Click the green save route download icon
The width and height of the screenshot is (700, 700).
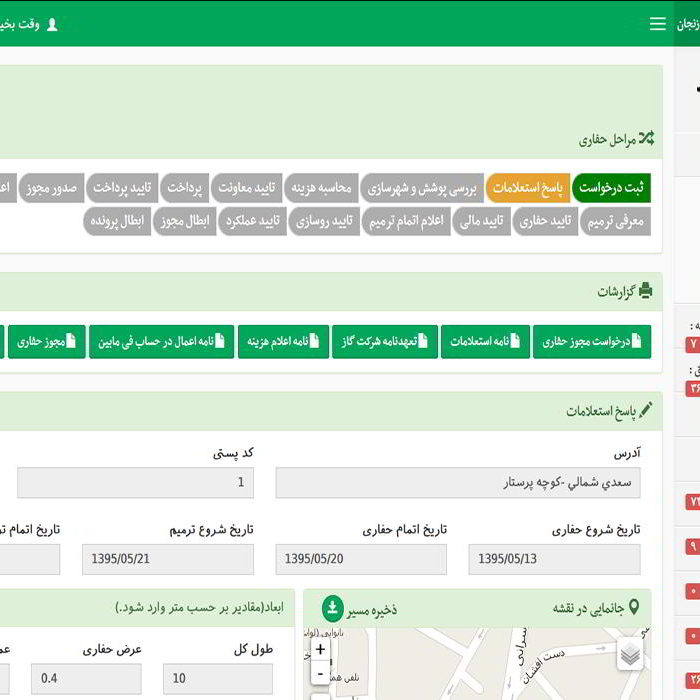pyautogui.click(x=333, y=608)
